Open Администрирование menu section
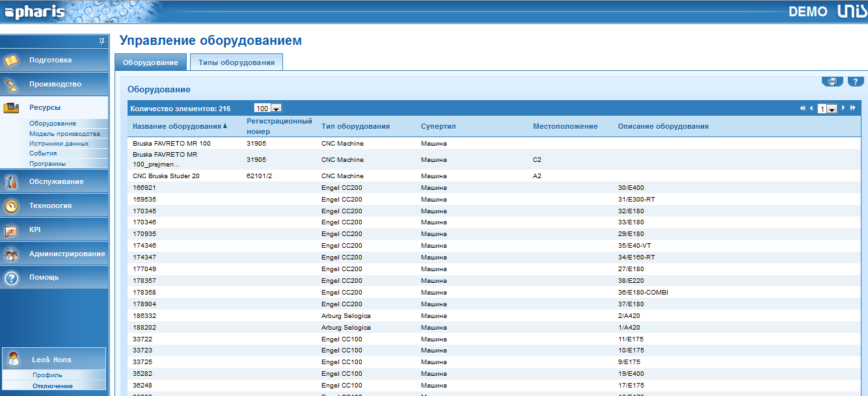This screenshot has height=396, width=868. [54, 254]
